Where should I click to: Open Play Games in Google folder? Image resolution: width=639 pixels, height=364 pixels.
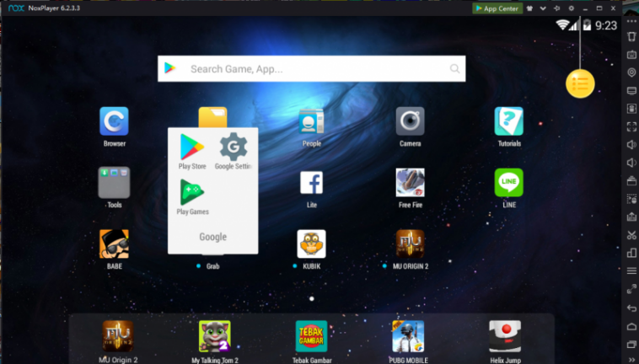pos(192,192)
